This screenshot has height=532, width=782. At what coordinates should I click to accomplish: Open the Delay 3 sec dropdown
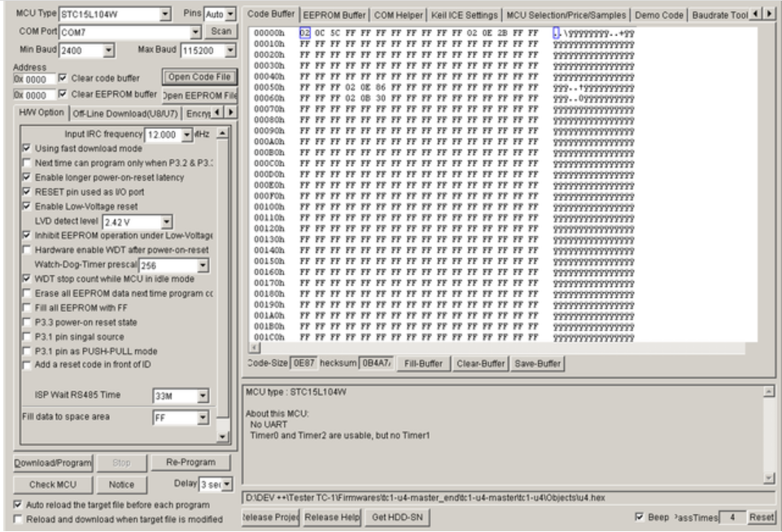coord(227,484)
